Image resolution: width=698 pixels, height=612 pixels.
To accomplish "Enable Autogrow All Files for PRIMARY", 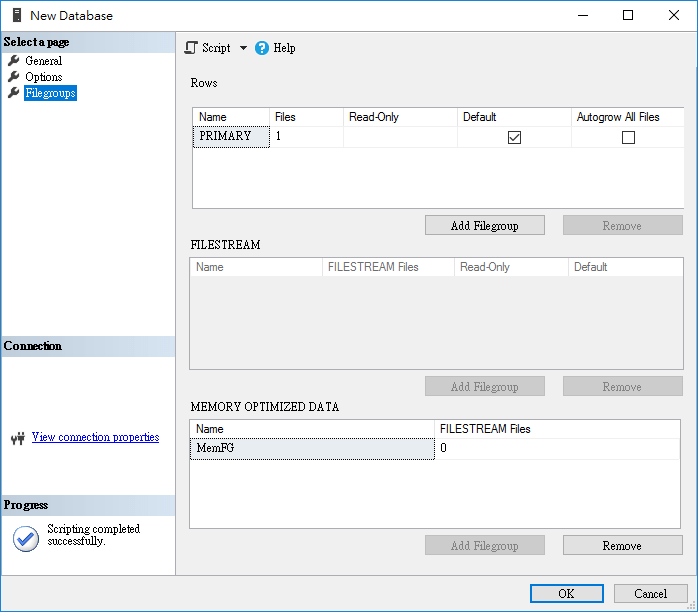I will coord(628,138).
